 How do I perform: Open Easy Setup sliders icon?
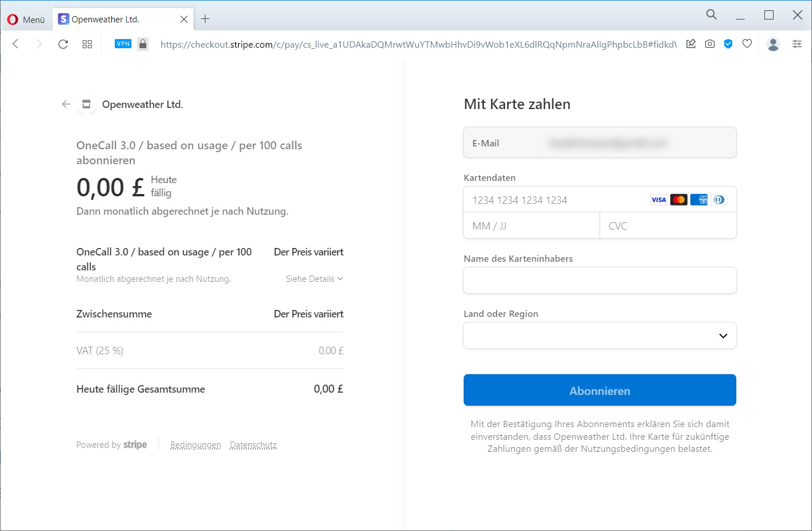pos(797,44)
